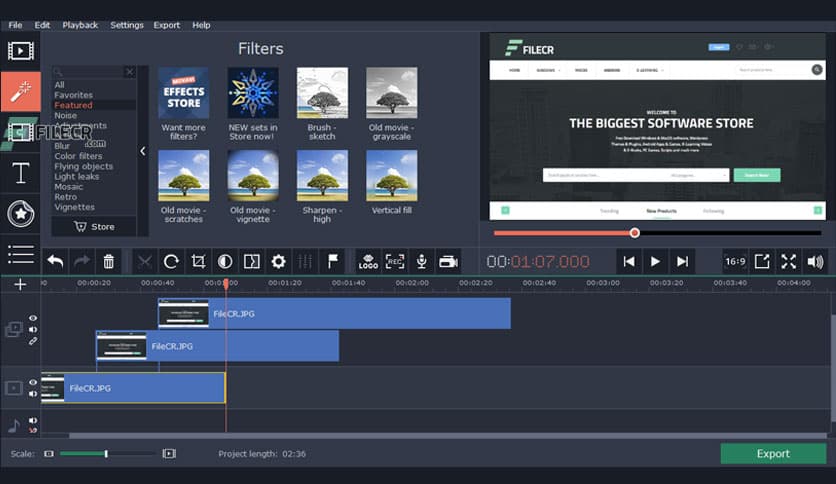Zoom out timeline with small scale icon

(x=49, y=454)
